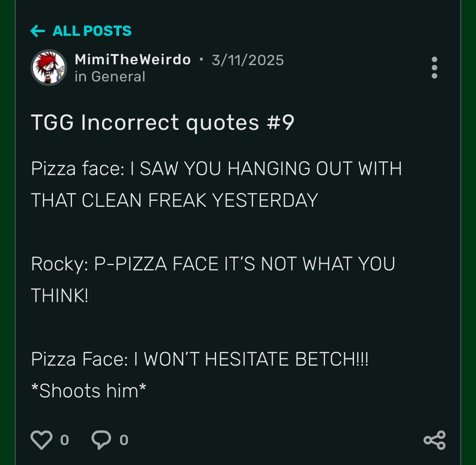Screen dimensions: 476x465
Task: Click the line starting 'Pizza face: I SAW'
Action: 216,169
